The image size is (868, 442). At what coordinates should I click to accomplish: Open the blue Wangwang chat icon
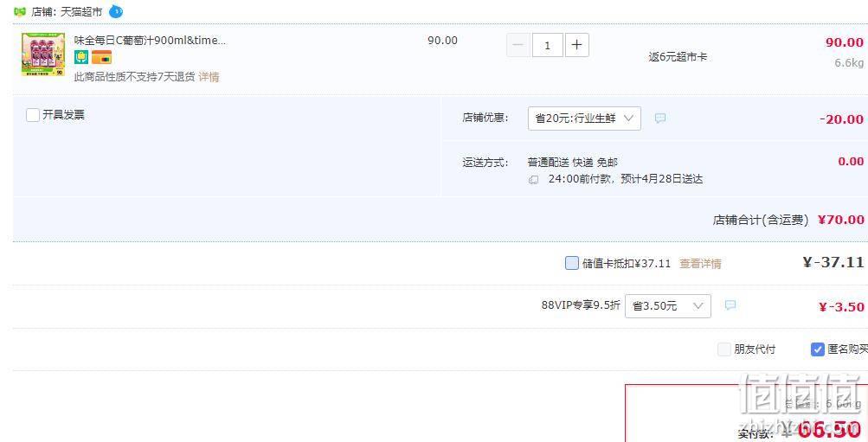click(116, 11)
